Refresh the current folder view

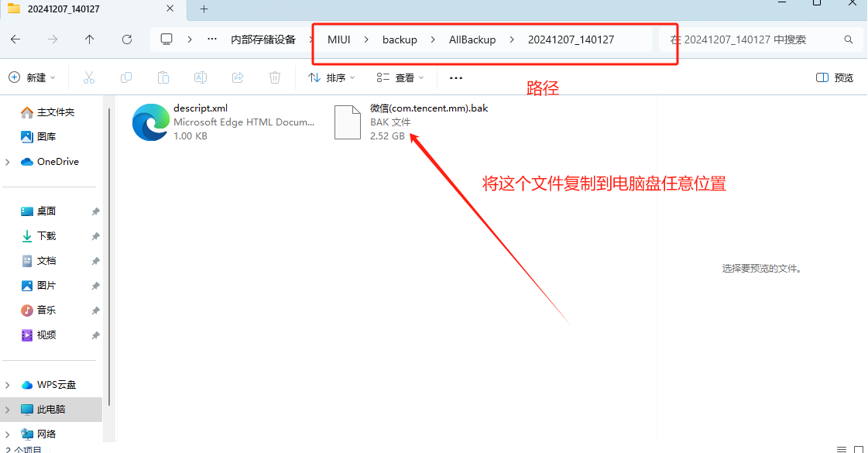point(127,39)
